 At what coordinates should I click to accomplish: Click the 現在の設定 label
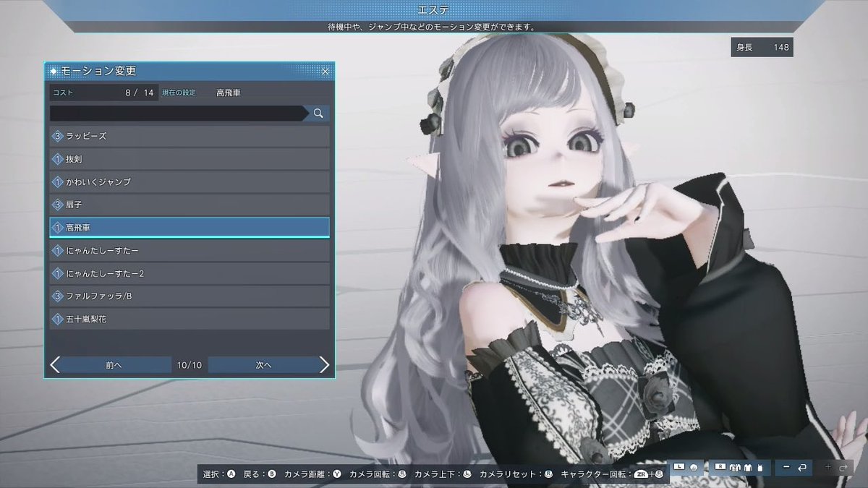[179, 93]
